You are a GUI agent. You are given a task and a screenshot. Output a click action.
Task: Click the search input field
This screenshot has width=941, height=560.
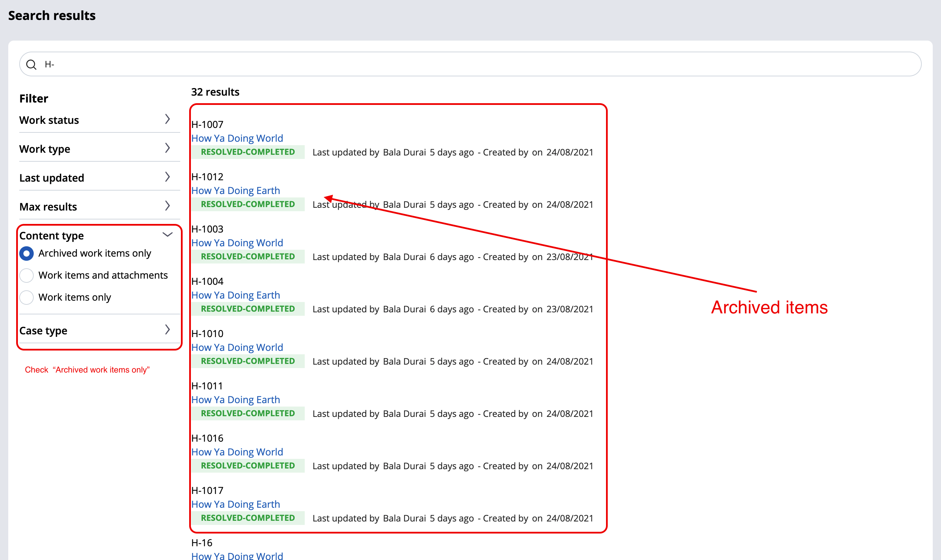470,64
